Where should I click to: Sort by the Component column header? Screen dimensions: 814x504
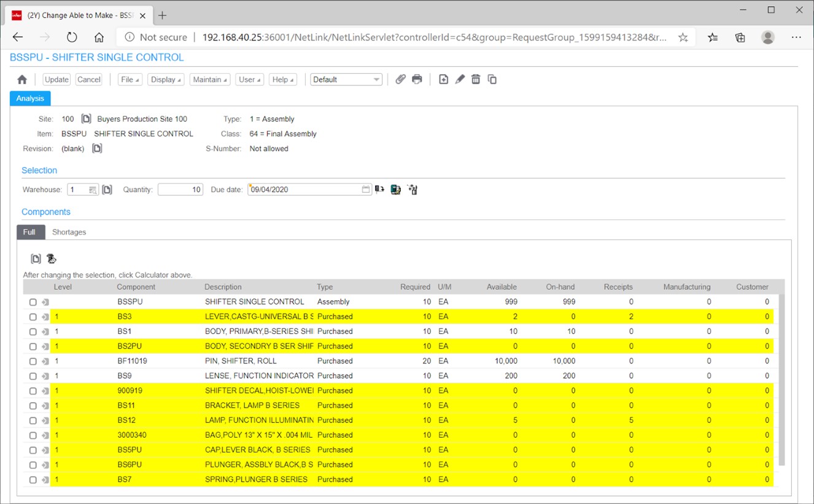pos(136,287)
